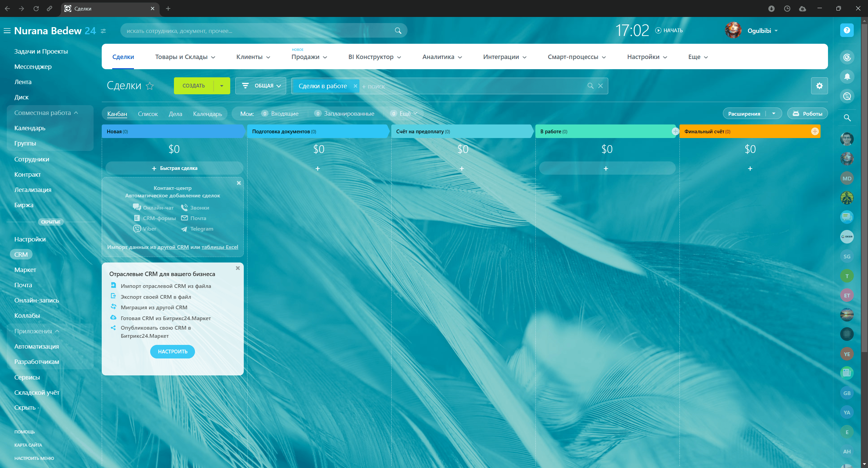Click the help question mark icon
This screenshot has height=468, width=868.
pos(847,30)
